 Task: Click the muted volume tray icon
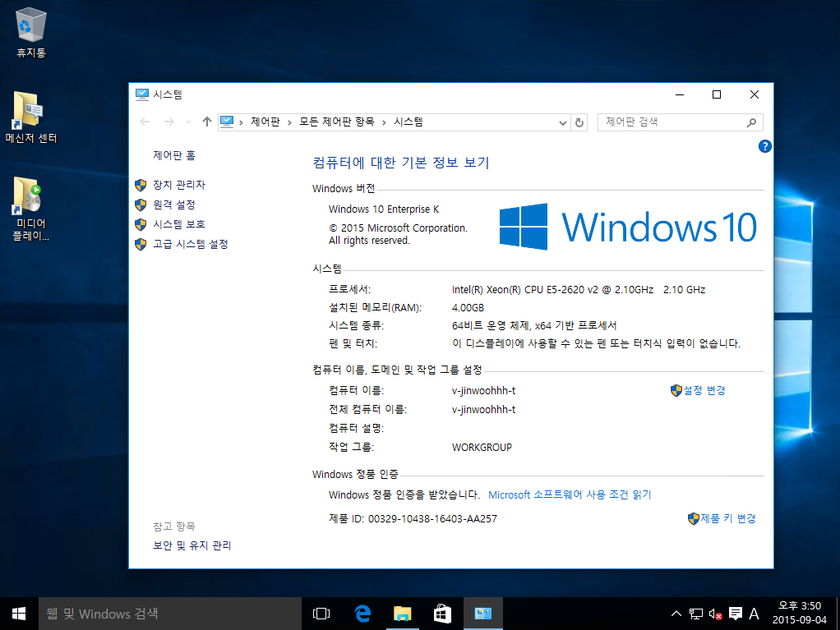point(715,614)
